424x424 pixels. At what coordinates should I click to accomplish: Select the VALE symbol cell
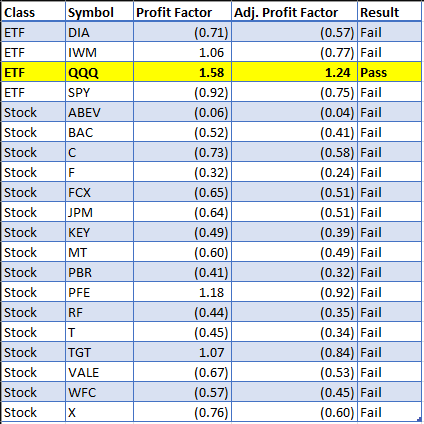click(x=99, y=372)
